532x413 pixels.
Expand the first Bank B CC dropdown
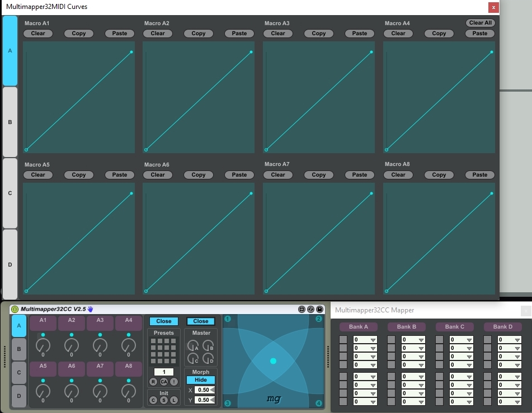413,339
